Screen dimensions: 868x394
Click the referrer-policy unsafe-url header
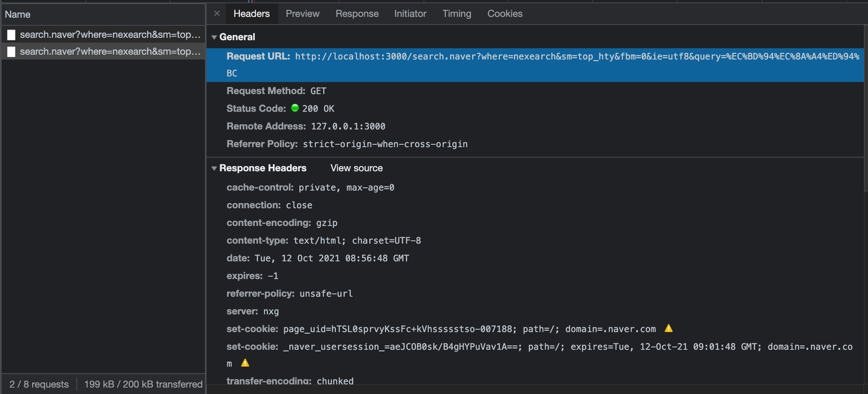[290, 293]
